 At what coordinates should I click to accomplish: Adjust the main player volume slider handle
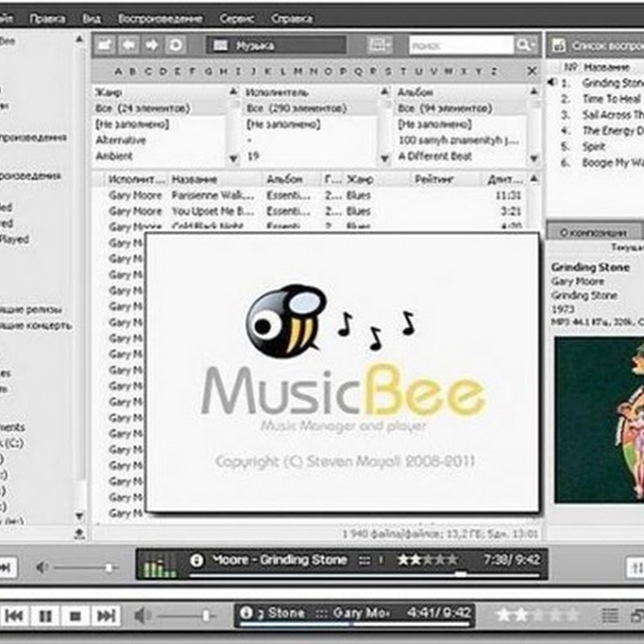pos(109,568)
